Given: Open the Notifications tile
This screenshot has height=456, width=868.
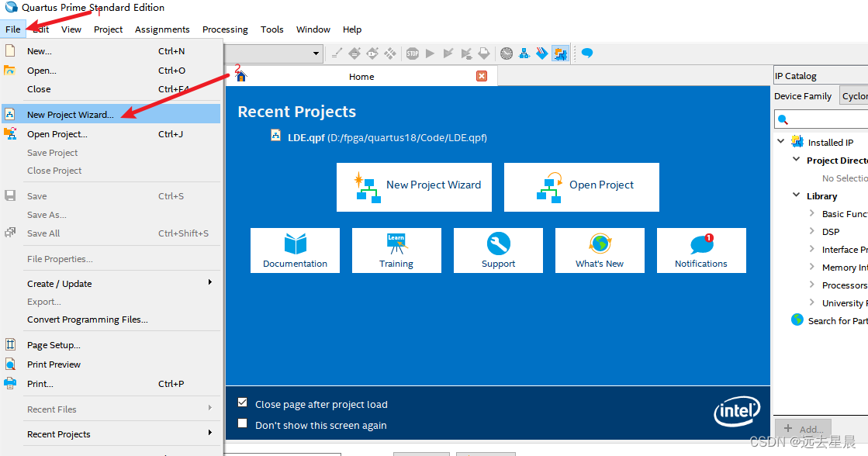Looking at the screenshot, I should 701,250.
